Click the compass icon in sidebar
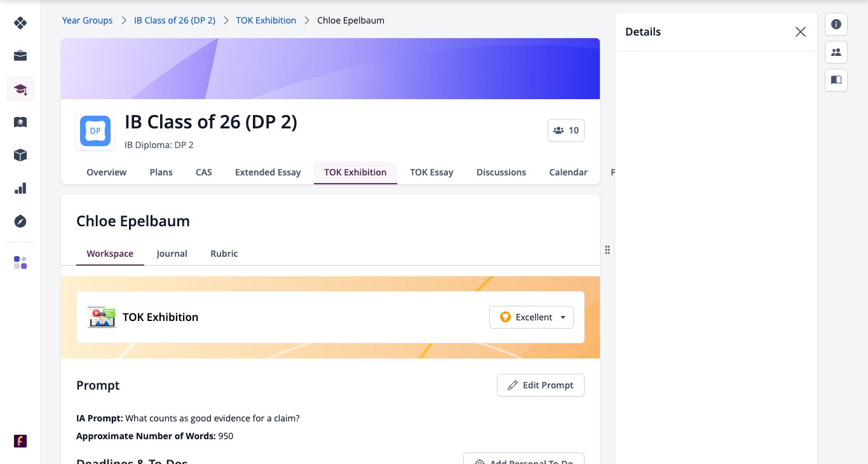 (20, 221)
